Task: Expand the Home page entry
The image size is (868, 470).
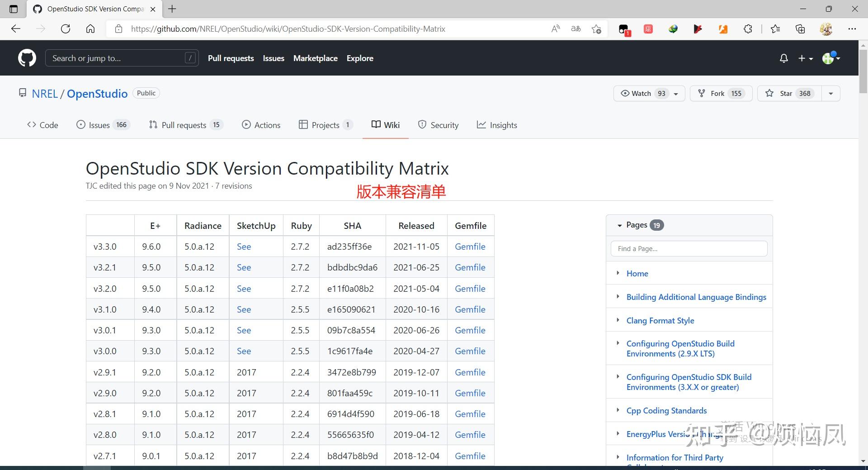Action: click(x=618, y=273)
